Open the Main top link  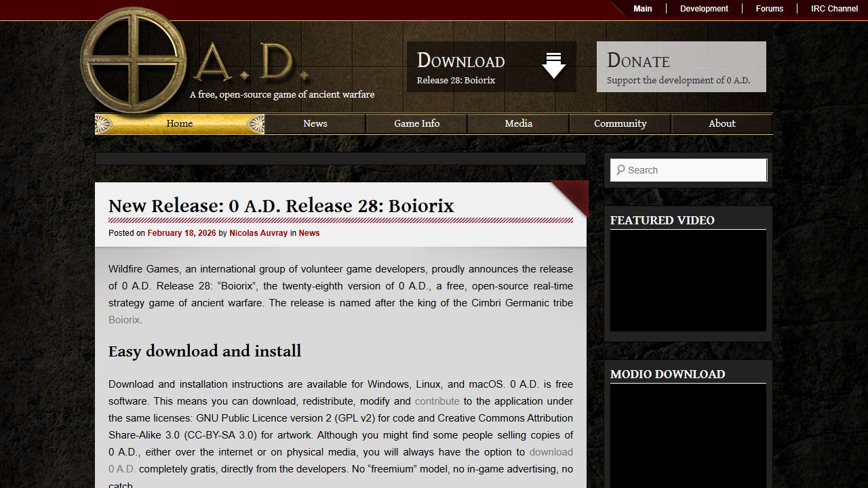(x=643, y=9)
